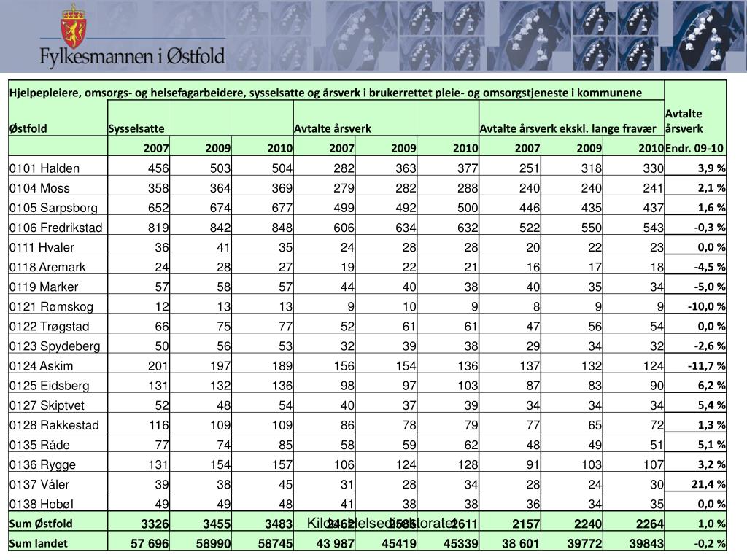
Task: Select Moss's "2,1 %" change value
Action: pos(712,188)
